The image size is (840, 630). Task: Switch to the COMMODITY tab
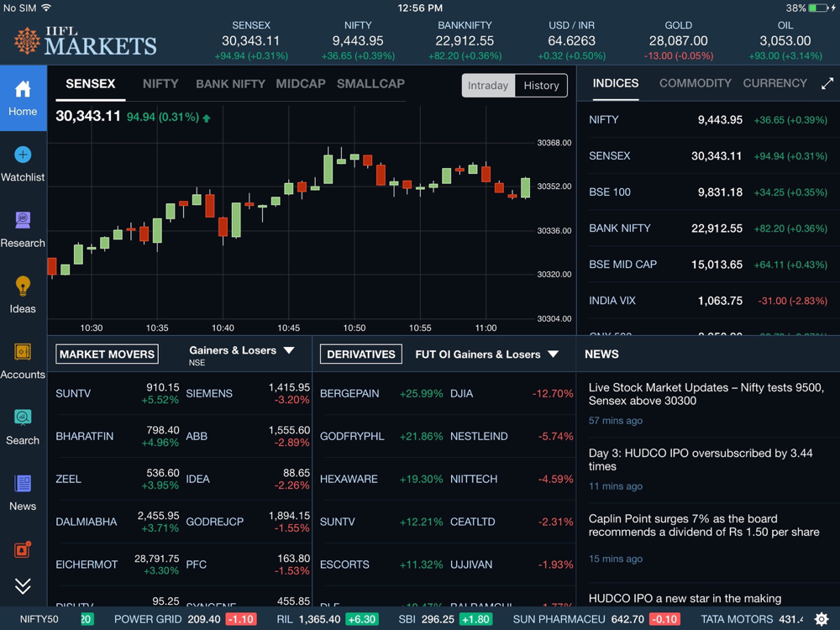[695, 83]
